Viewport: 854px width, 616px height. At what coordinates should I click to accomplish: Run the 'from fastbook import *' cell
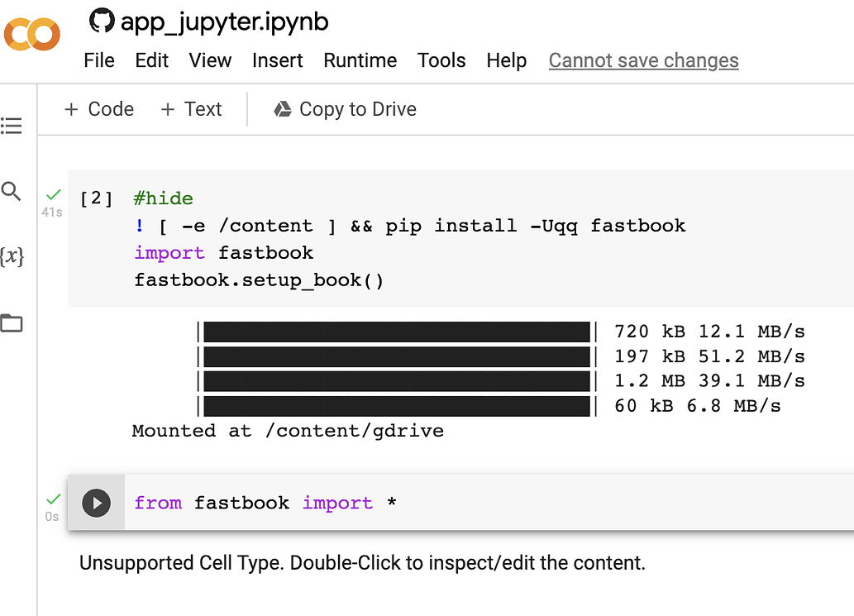[97, 503]
